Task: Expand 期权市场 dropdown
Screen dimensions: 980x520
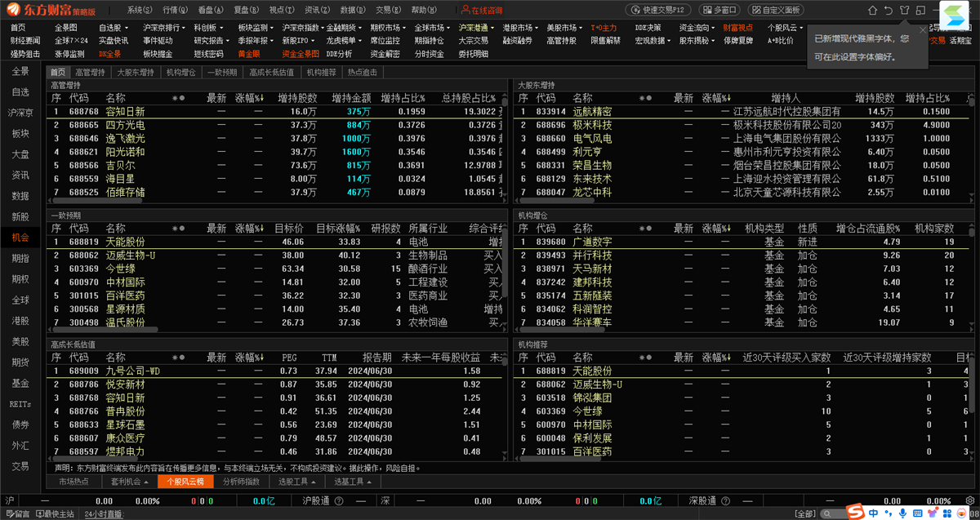Action: coord(387,28)
